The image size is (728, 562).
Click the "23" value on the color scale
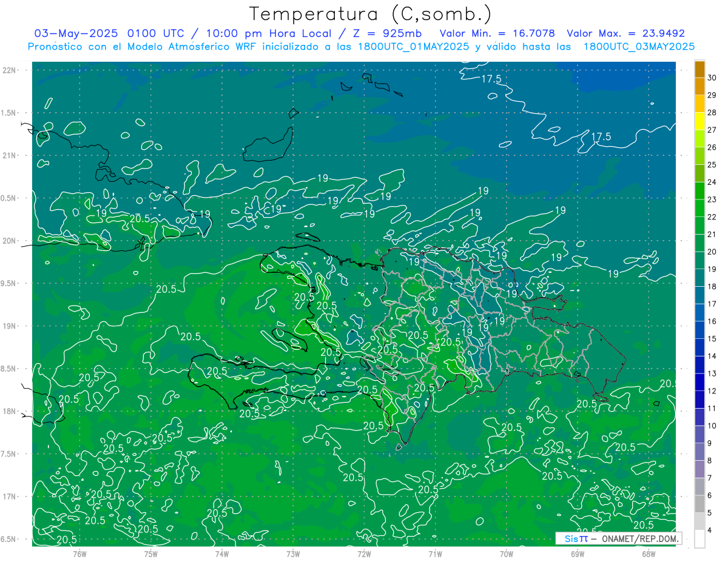pyautogui.click(x=712, y=199)
